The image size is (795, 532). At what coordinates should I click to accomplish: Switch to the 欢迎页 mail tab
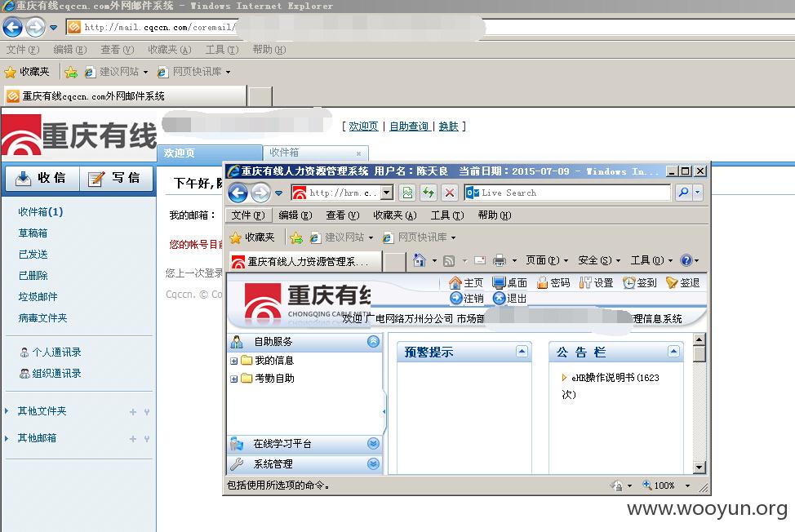pos(210,153)
